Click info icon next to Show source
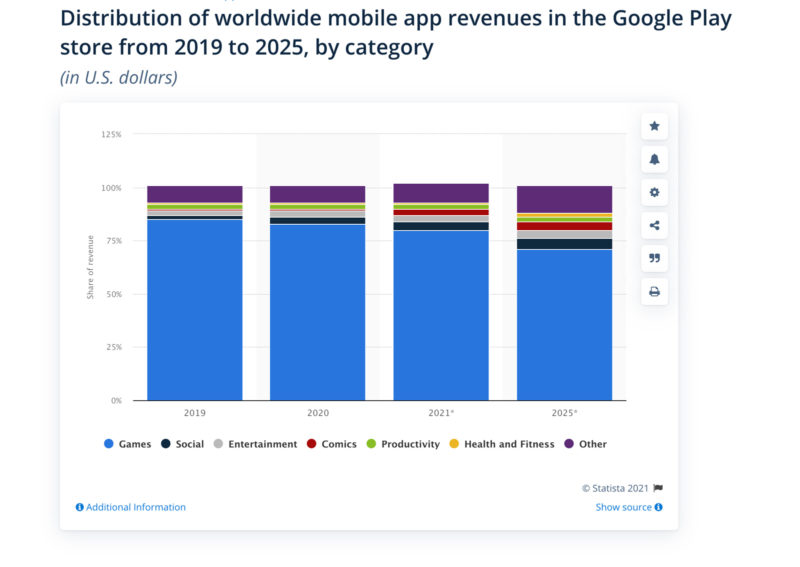 click(658, 507)
